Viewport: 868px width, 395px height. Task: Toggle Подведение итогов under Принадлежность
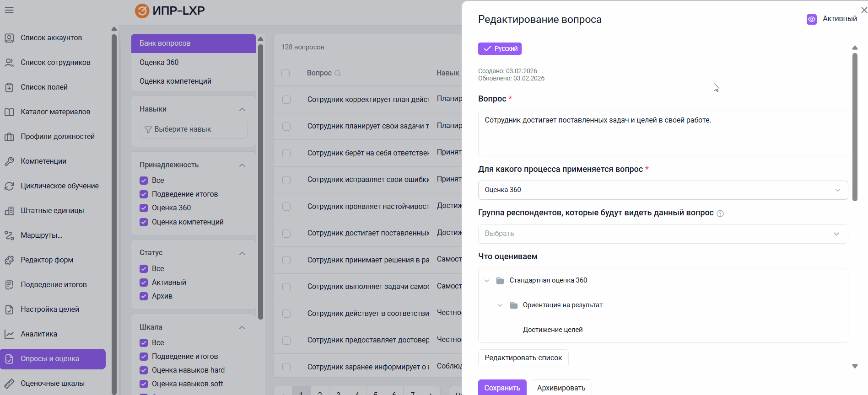click(x=144, y=194)
